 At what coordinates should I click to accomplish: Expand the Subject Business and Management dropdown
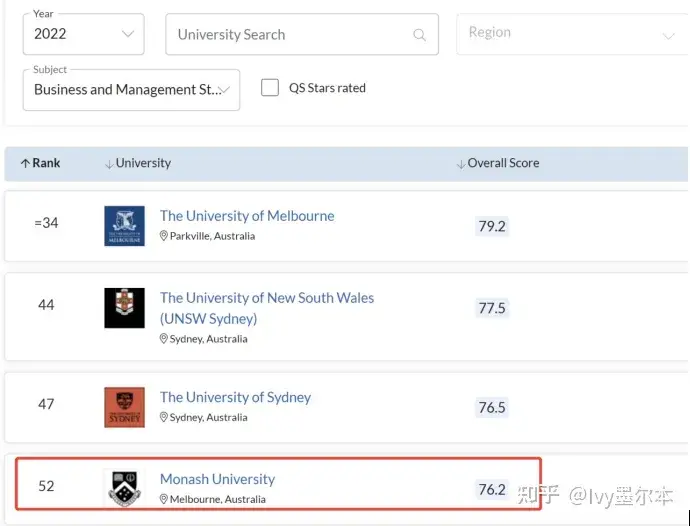[x=131, y=90]
